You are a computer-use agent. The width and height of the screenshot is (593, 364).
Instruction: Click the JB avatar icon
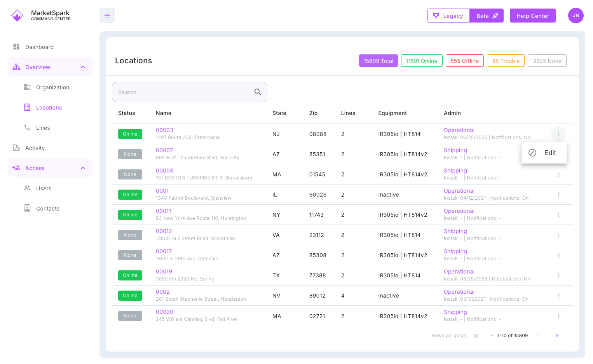pyautogui.click(x=576, y=16)
